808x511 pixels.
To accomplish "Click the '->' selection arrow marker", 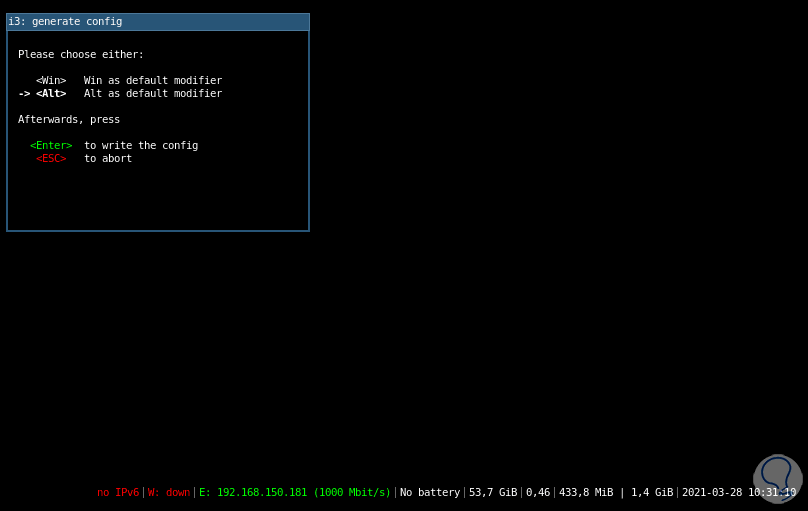I will (x=24, y=94).
